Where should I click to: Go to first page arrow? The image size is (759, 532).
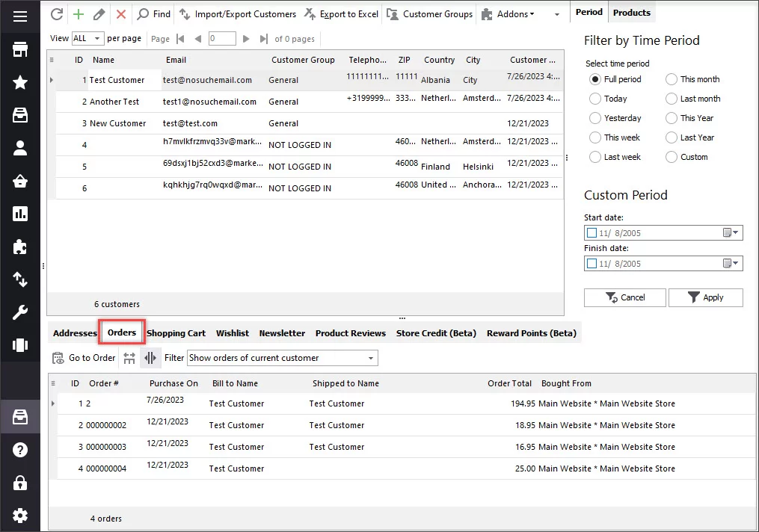click(x=180, y=39)
